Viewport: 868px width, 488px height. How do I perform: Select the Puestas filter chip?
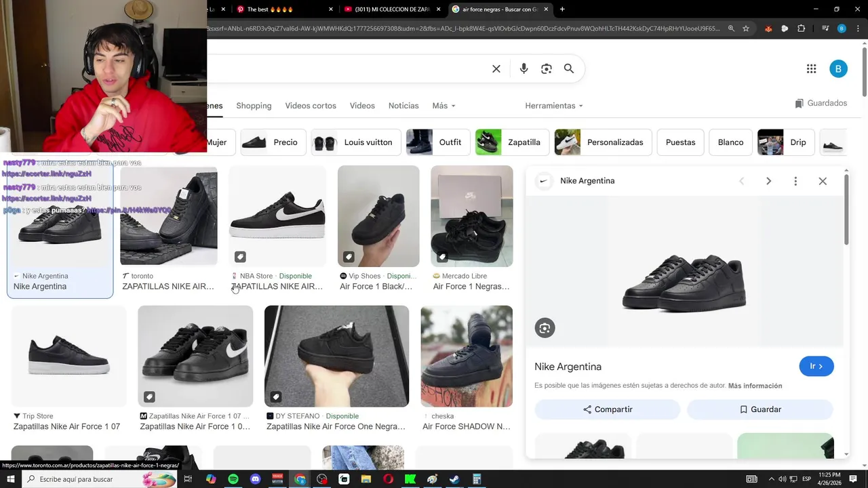click(x=680, y=142)
